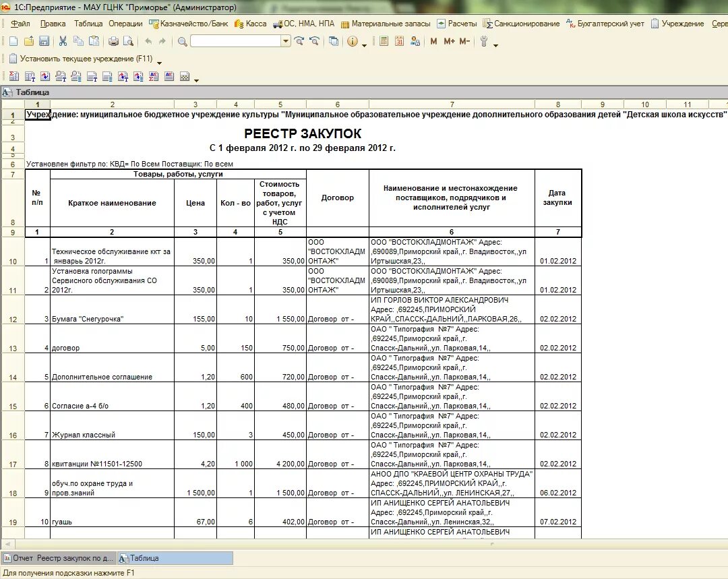Open the Файл menu

(20, 24)
